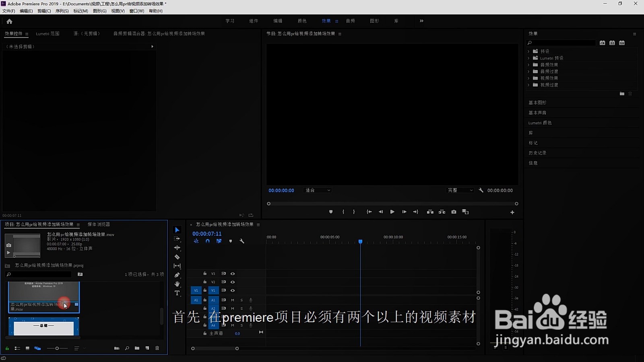This screenshot has width=644, height=362.
Task: Expand the 预设 folder
Action: (x=529, y=51)
